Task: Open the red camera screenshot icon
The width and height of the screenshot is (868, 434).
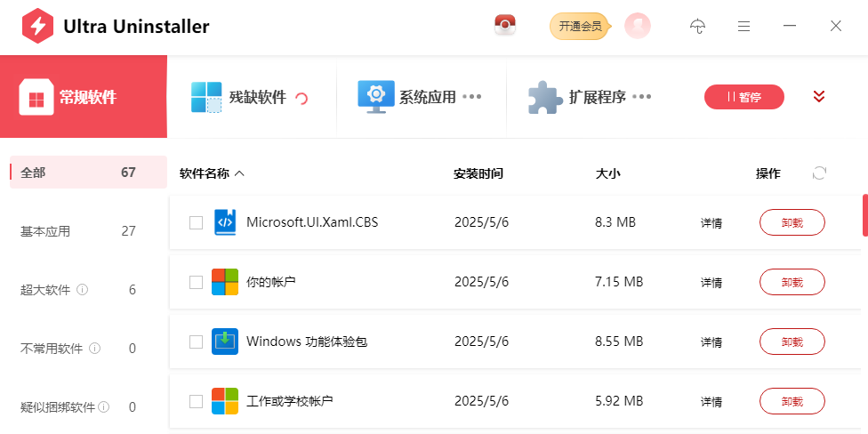Action: (505, 26)
